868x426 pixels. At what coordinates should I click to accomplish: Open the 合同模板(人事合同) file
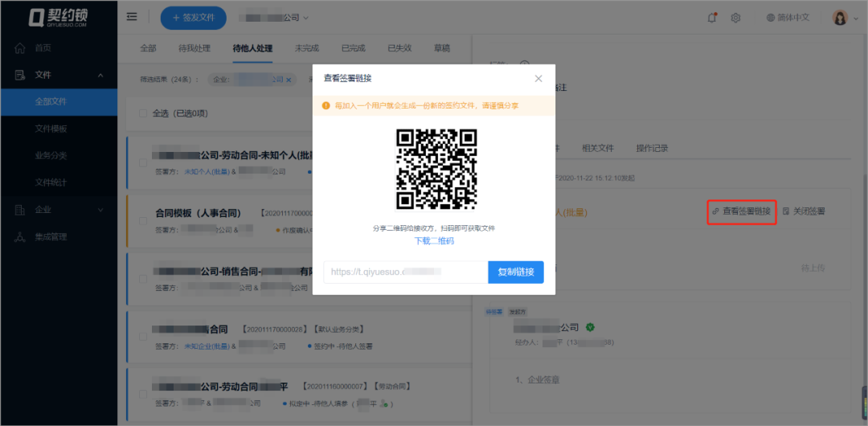coord(199,213)
